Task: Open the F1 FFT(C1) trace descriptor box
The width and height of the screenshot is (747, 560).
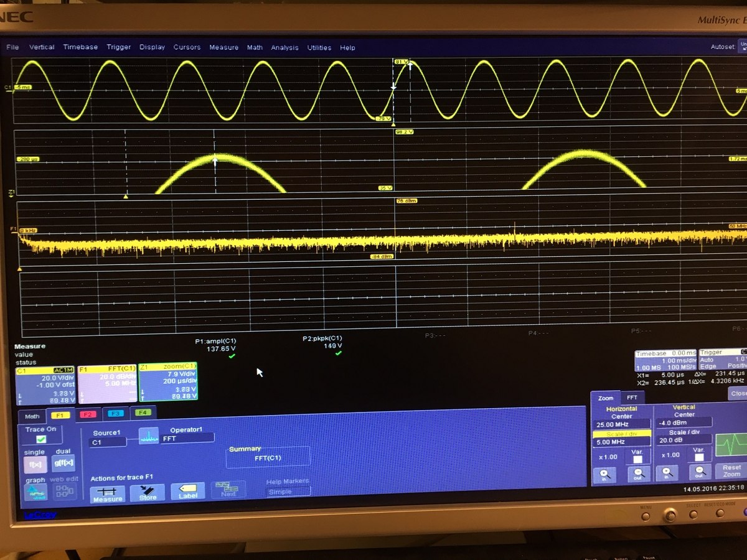Action: pos(106,383)
